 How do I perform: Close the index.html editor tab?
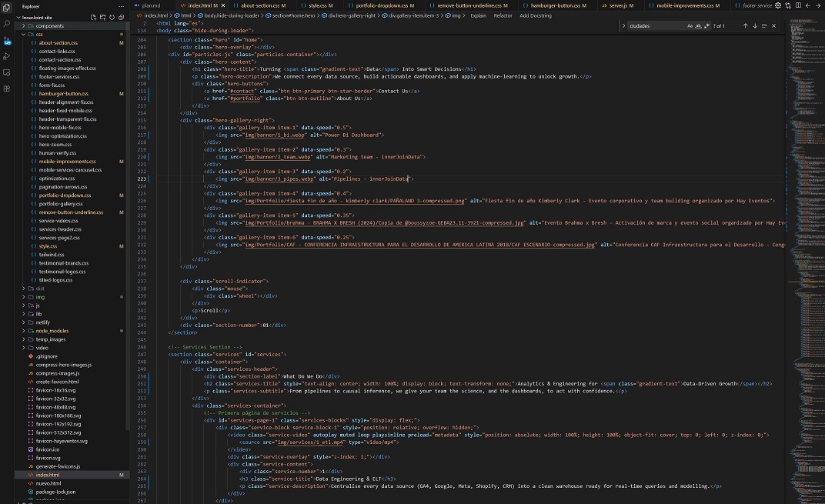pos(223,5)
